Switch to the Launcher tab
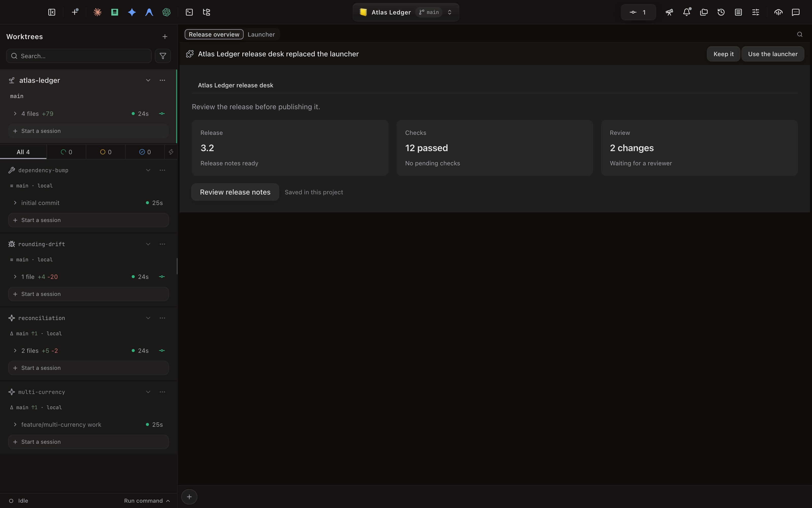Screen dimensions: 812x508 [261, 35]
